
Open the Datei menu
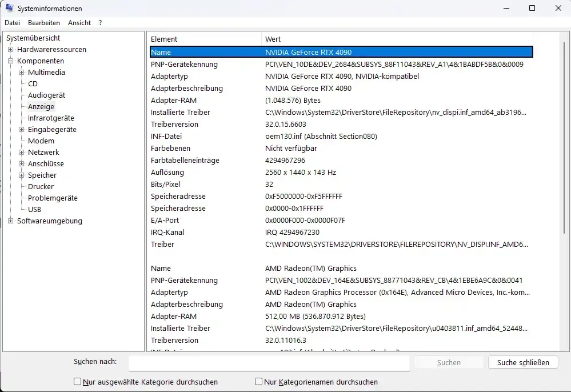[x=13, y=23]
